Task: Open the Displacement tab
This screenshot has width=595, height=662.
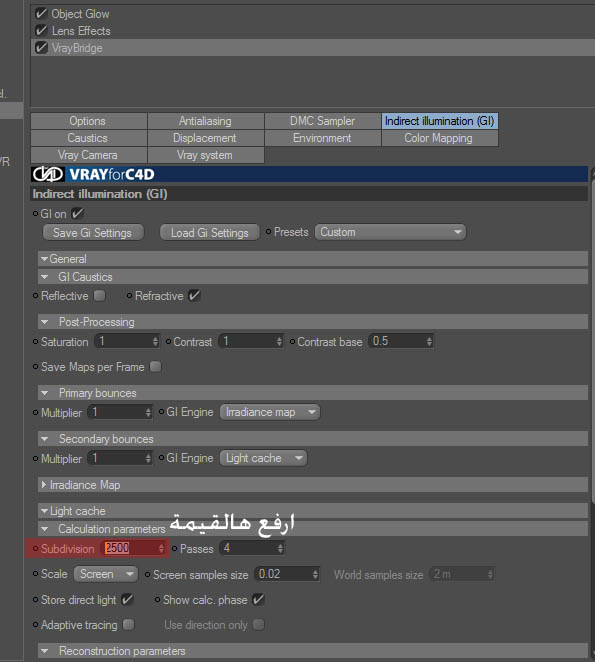Action: 206,138
